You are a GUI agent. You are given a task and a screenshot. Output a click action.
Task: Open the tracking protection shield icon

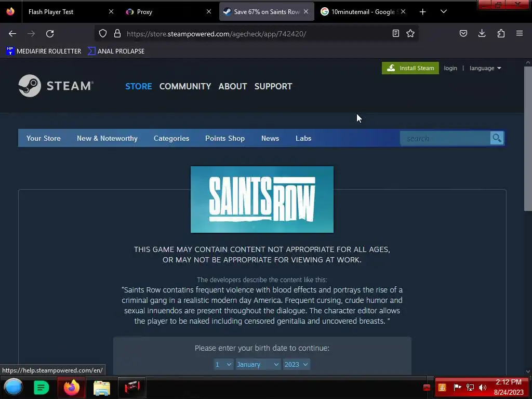tap(103, 34)
